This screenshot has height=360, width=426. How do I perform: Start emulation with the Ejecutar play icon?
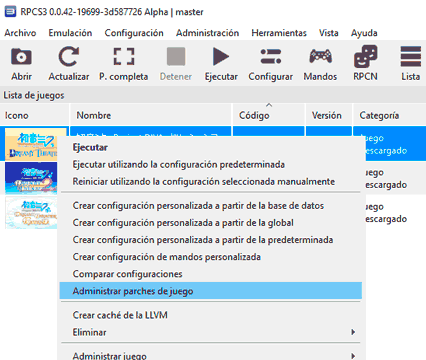pos(221,56)
